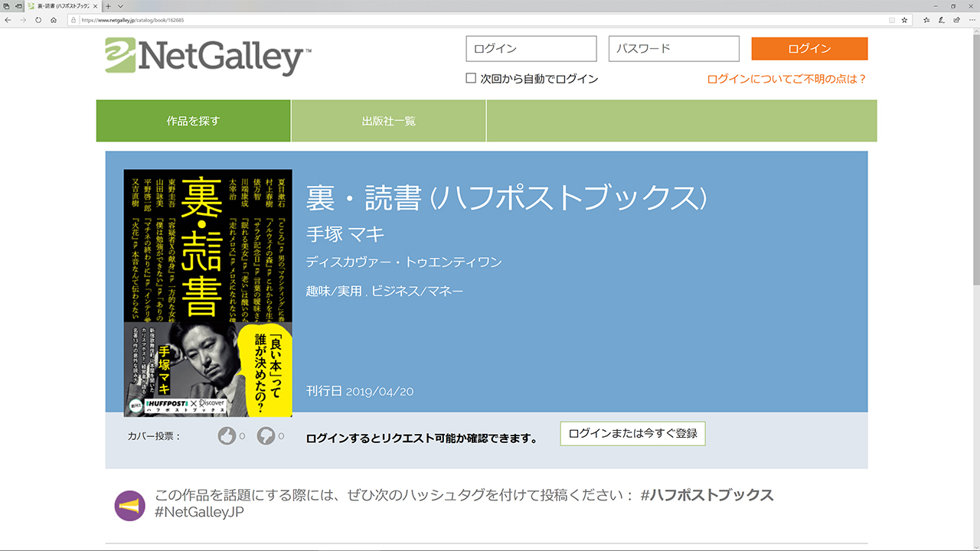This screenshot has height=551, width=980.
Task: Click the megaphone hashtag icon
Action: point(129,506)
